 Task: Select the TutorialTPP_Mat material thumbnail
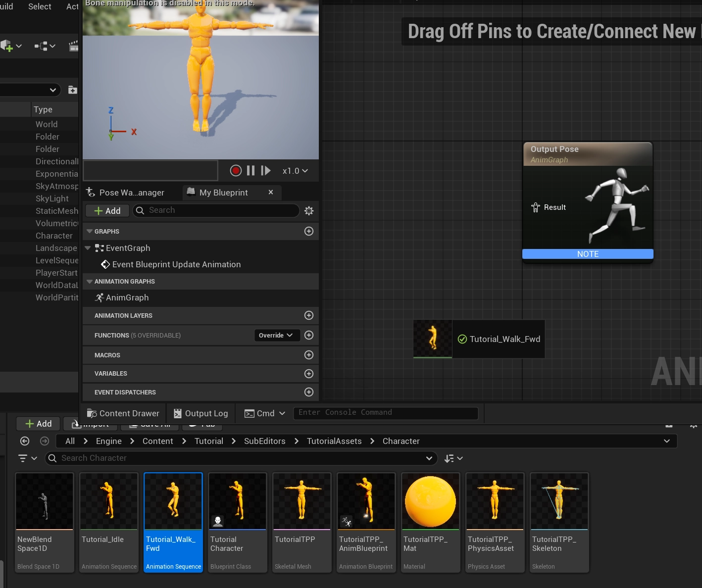click(430, 502)
